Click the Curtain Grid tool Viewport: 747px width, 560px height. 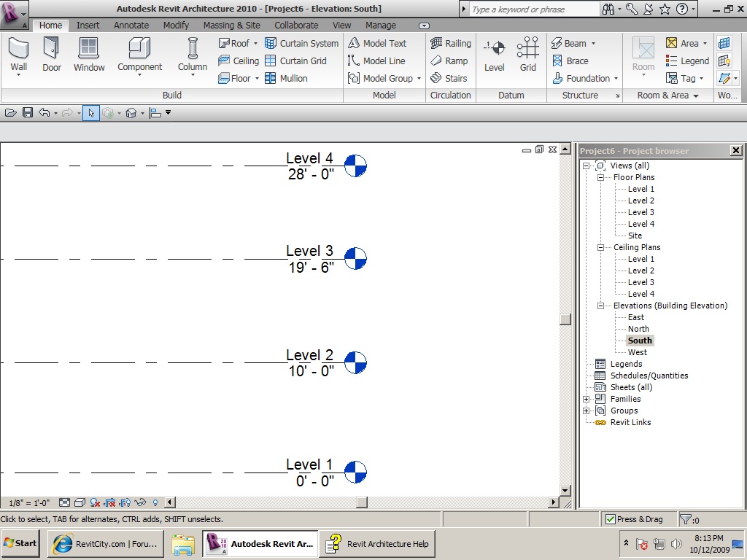tap(296, 61)
